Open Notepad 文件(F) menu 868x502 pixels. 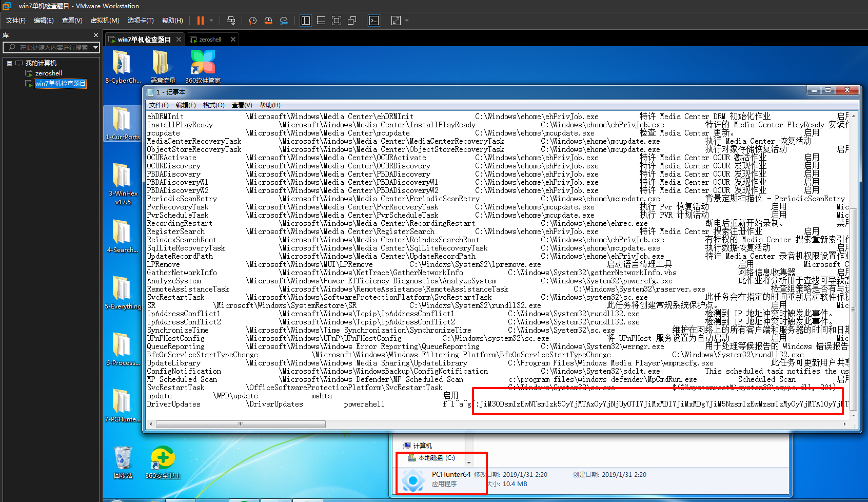159,105
